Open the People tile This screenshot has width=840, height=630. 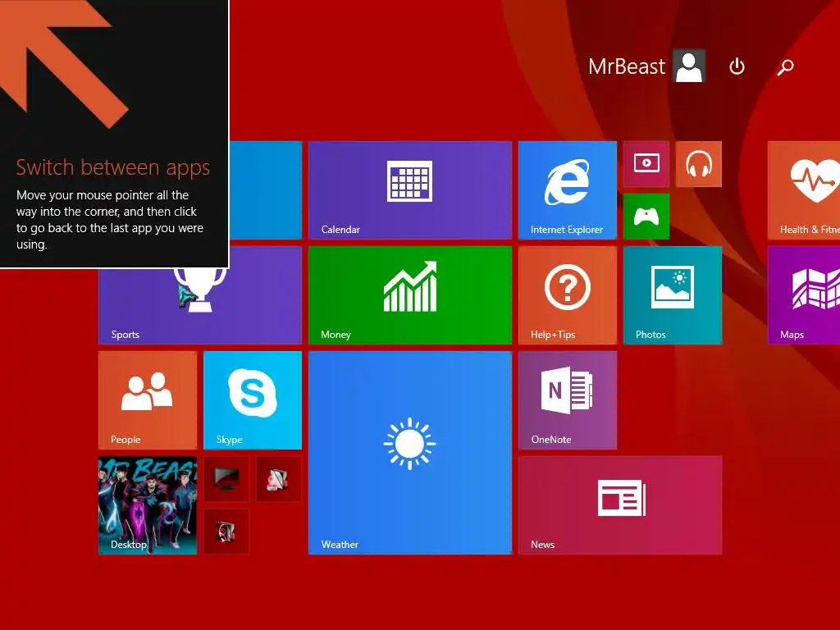148,400
